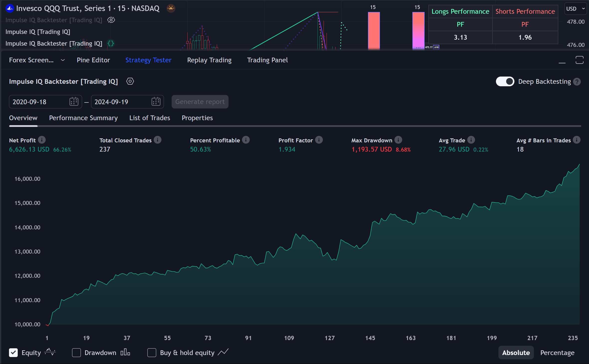589x364 pixels.
Task: Select the Overview report tab
Action: [x=23, y=118]
